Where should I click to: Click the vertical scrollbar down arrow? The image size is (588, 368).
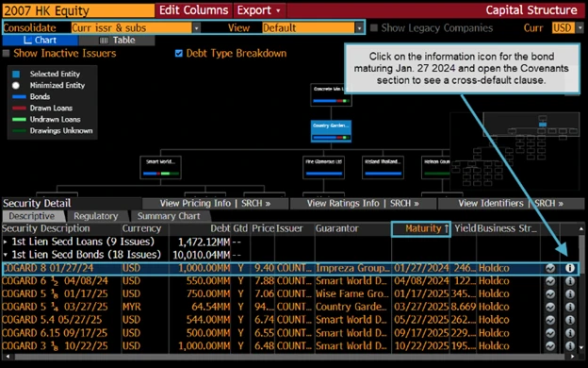pyautogui.click(x=580, y=348)
